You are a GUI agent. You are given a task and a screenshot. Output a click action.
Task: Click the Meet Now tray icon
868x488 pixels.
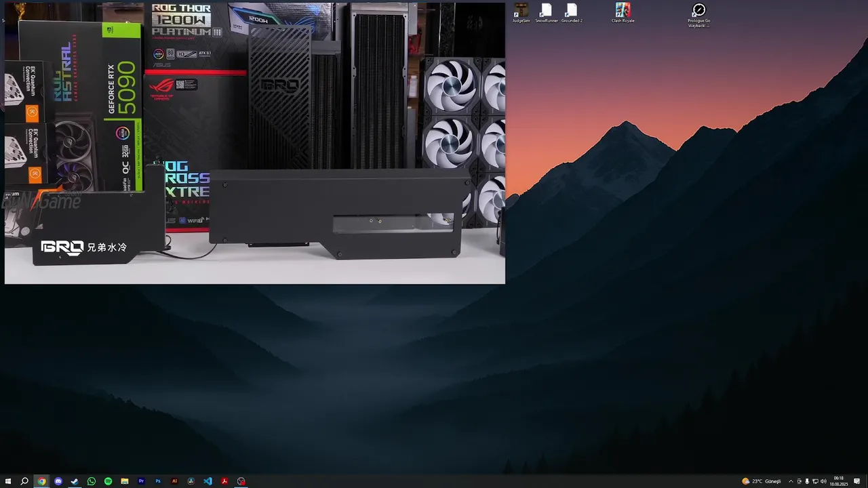point(799,481)
